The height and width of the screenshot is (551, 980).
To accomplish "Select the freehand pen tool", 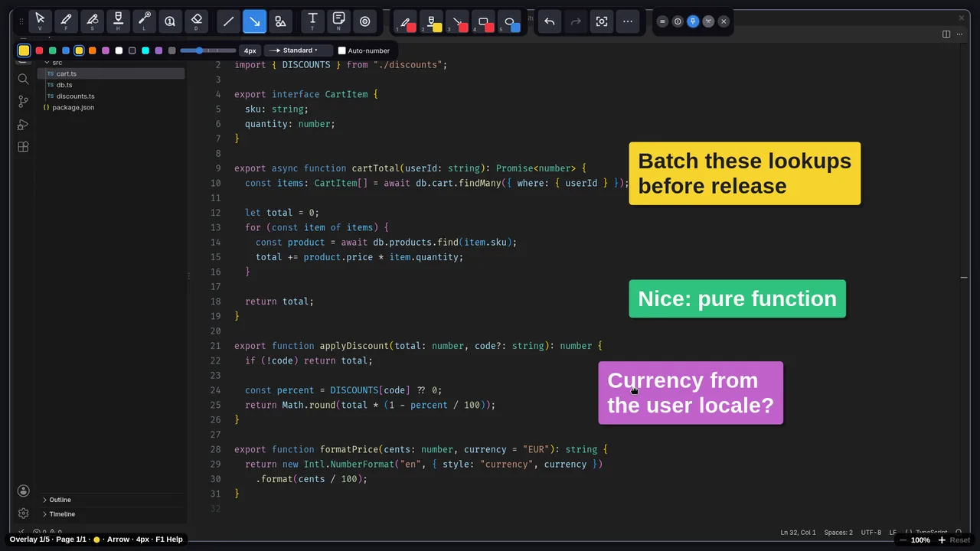I will click(66, 21).
